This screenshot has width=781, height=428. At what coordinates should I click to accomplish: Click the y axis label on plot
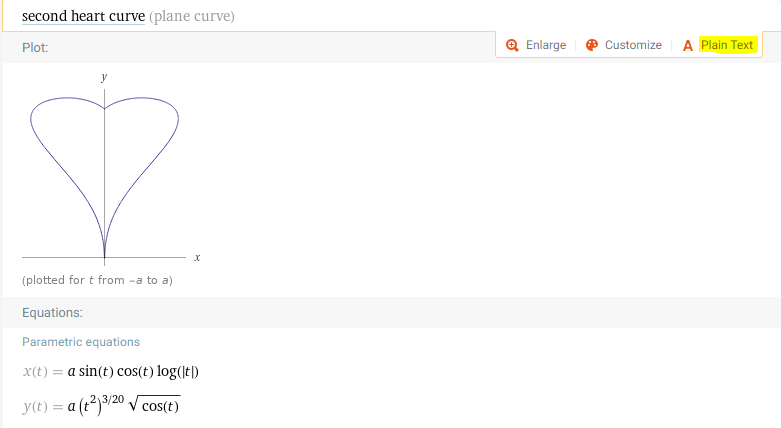point(104,77)
